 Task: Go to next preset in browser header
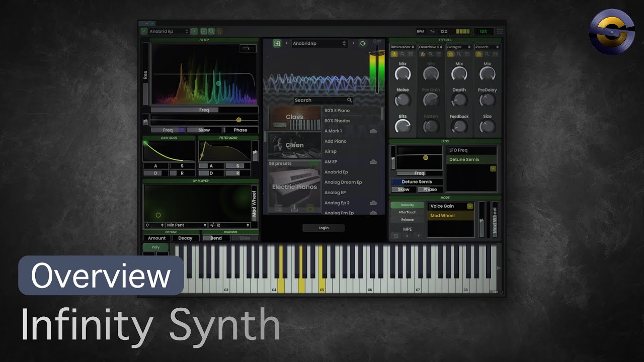coord(353,44)
